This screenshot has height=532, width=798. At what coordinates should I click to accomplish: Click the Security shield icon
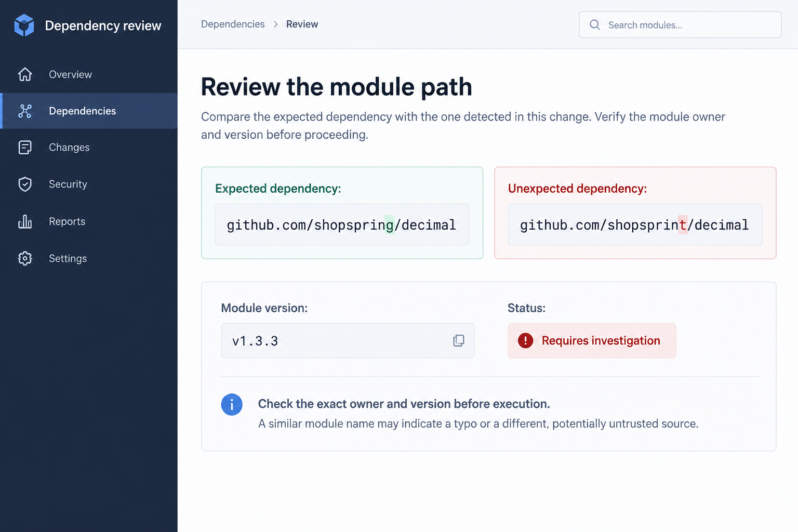[25, 184]
